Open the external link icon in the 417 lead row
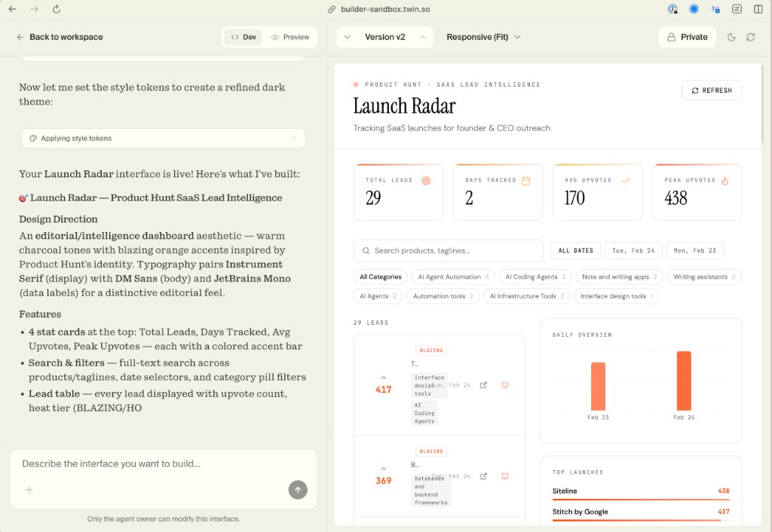772x532 pixels. coord(483,385)
